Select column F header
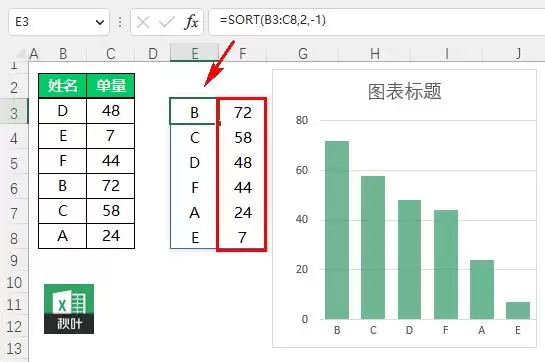Screen dimensions: 545x362 243,54
